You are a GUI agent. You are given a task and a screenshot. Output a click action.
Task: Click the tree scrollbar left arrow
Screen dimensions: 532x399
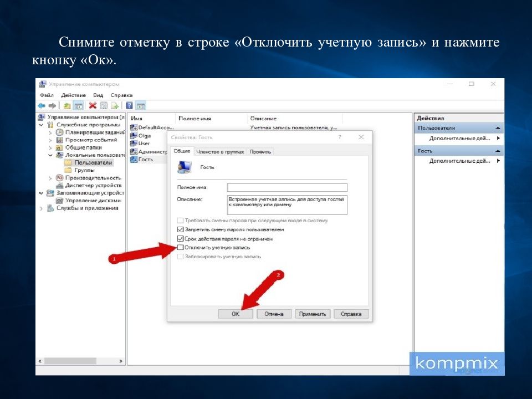point(40,361)
